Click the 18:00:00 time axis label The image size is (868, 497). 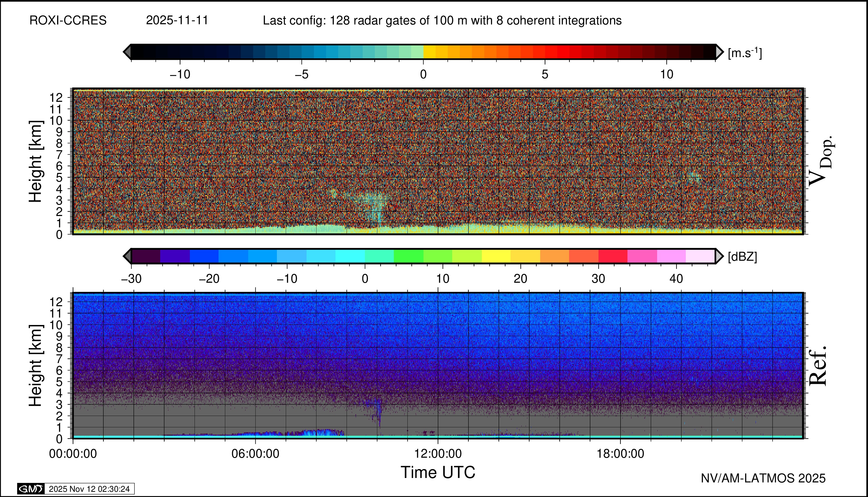(620, 454)
